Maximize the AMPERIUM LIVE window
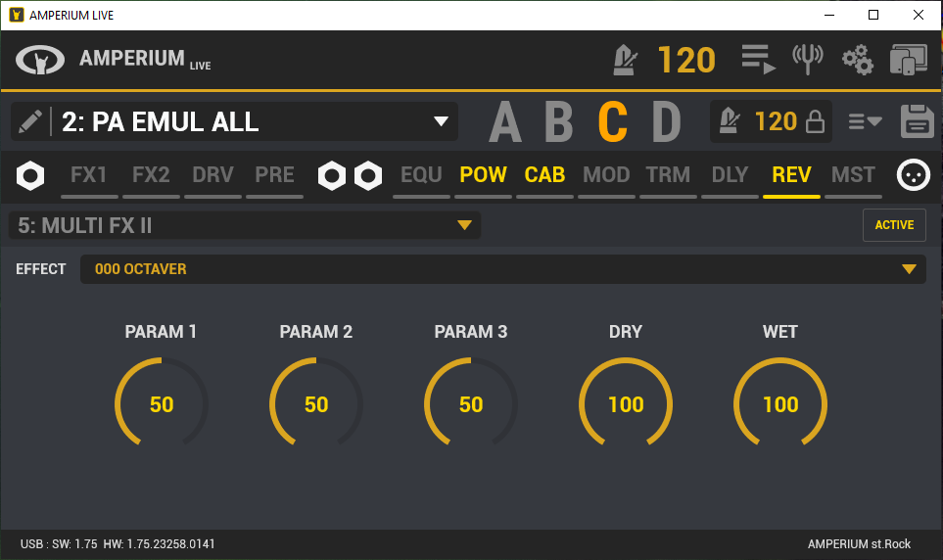Screen dimensions: 943x560 tap(873, 15)
